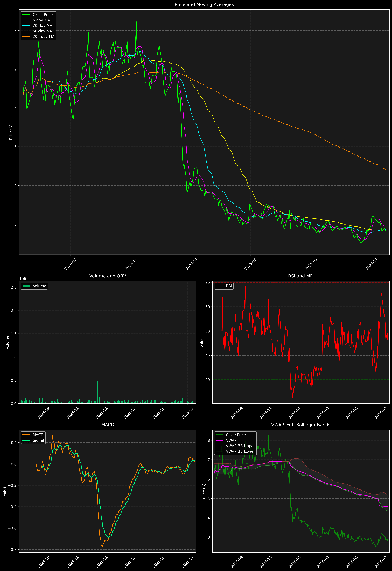Click the 'Price and Moving Averages' chart title
Screen dimensions: 392x571
tap(204, 4)
